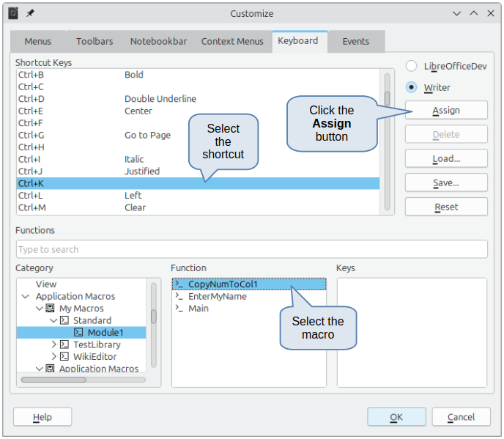Click the document app icon in the title bar
Image resolution: width=504 pixels, height=439 pixels.
click(x=13, y=13)
